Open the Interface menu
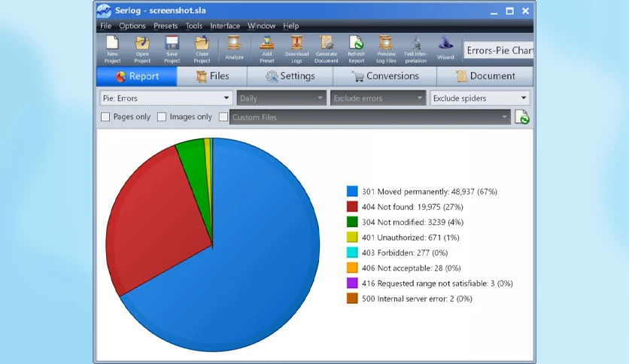The image size is (629, 364). [x=225, y=26]
